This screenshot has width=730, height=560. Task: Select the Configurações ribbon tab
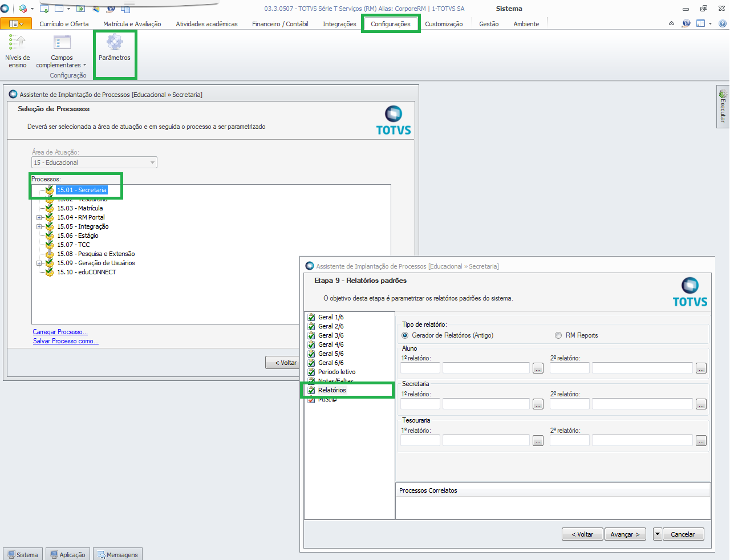391,24
